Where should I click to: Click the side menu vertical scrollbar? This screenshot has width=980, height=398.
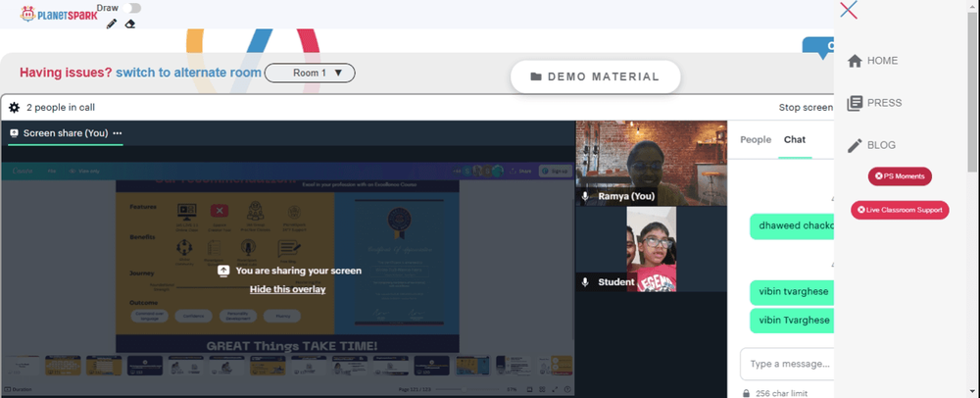pyautogui.click(x=973, y=90)
